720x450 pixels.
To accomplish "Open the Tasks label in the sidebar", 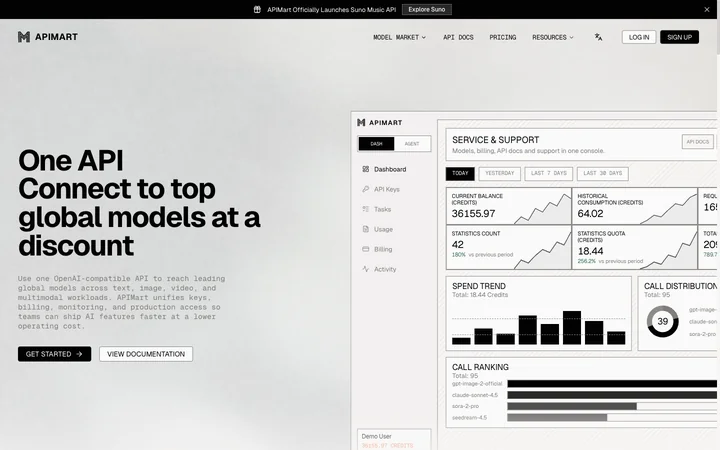I will coord(382,209).
